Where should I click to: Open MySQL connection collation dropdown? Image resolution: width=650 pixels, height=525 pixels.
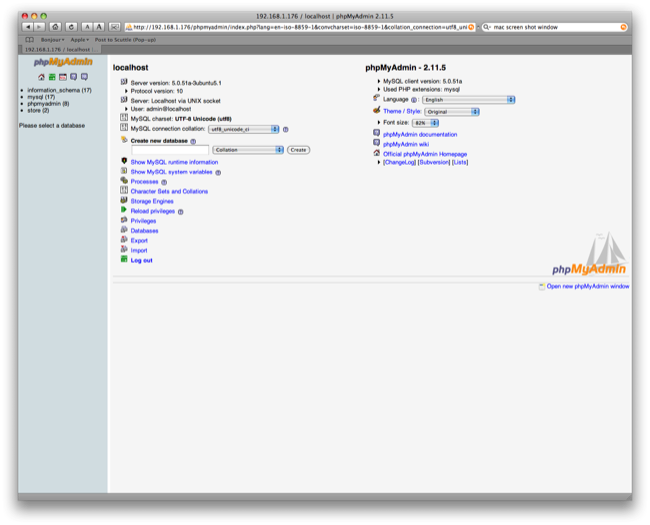pyautogui.click(x=244, y=129)
